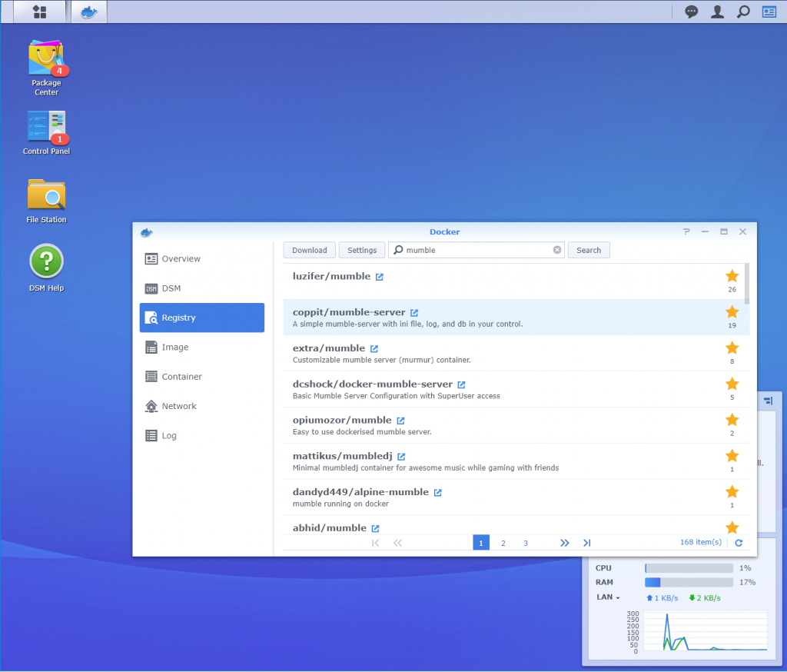This screenshot has height=672, width=787.
Task: Click the main menu grid icon in taskbar
Action: pyautogui.click(x=38, y=12)
